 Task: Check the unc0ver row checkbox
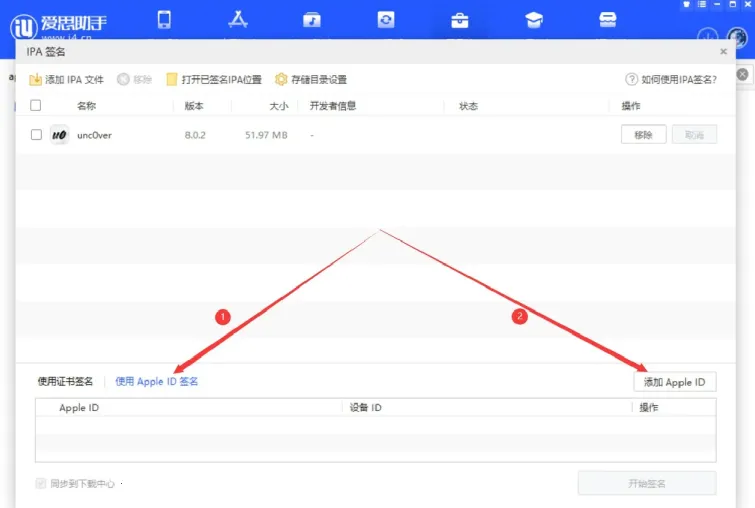[x=36, y=135]
